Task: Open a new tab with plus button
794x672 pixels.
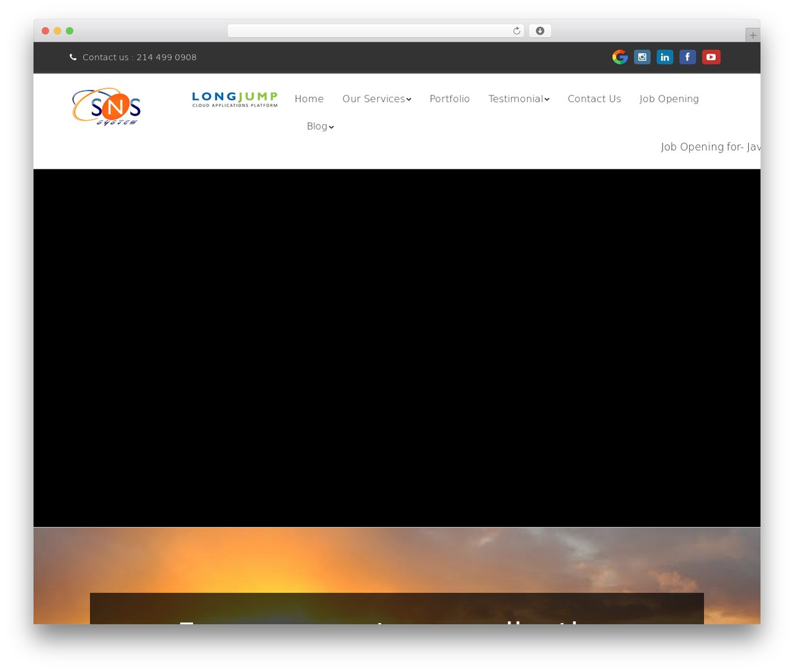Action: (x=752, y=35)
